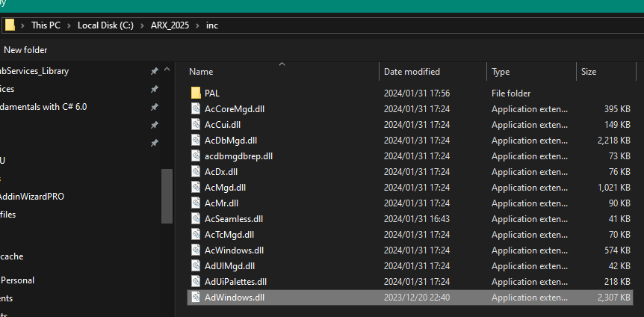644x317 pixels.
Task: Click the 'File folder' type cell
Action: coord(511,93)
